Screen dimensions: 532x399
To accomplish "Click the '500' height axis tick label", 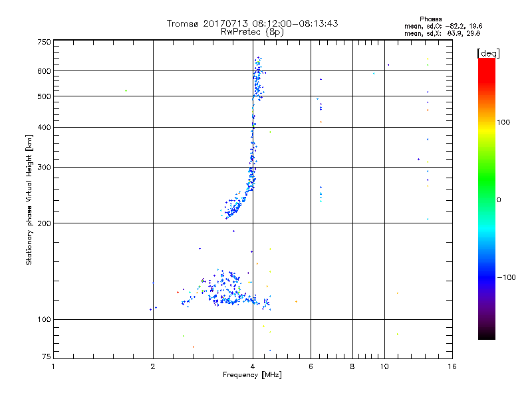I will pos(44,96).
